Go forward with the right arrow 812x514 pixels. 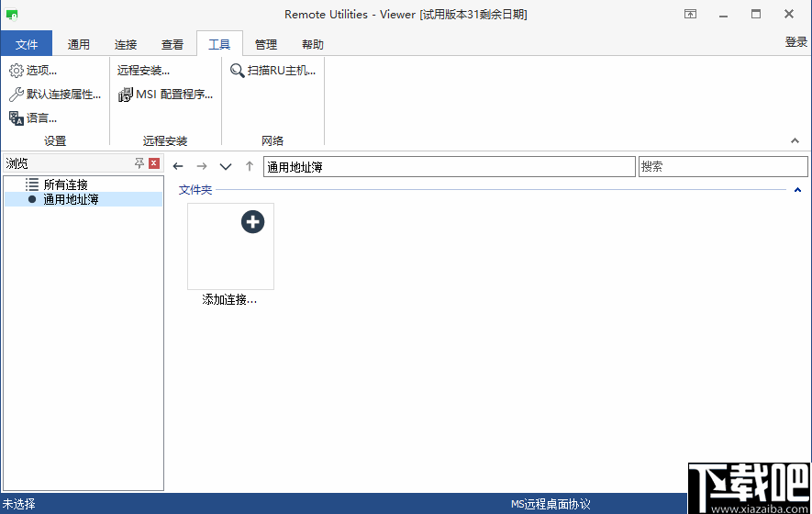tap(202, 166)
